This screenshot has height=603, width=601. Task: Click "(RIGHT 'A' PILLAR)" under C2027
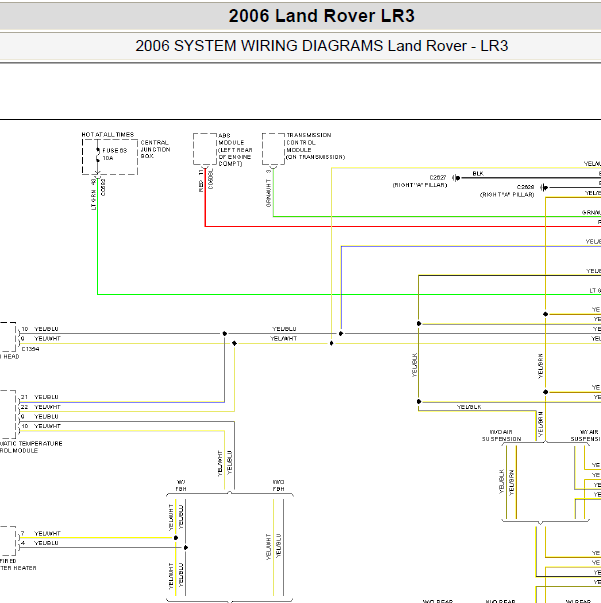pyautogui.click(x=420, y=185)
